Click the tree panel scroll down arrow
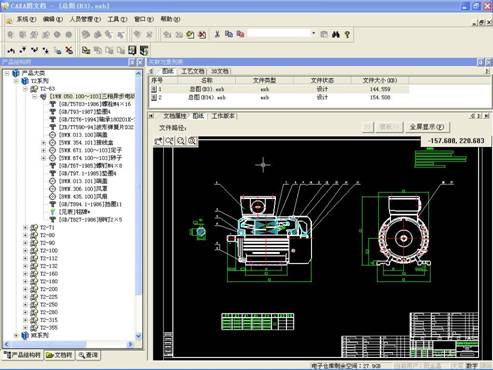The width and height of the screenshot is (493, 370). click(139, 336)
